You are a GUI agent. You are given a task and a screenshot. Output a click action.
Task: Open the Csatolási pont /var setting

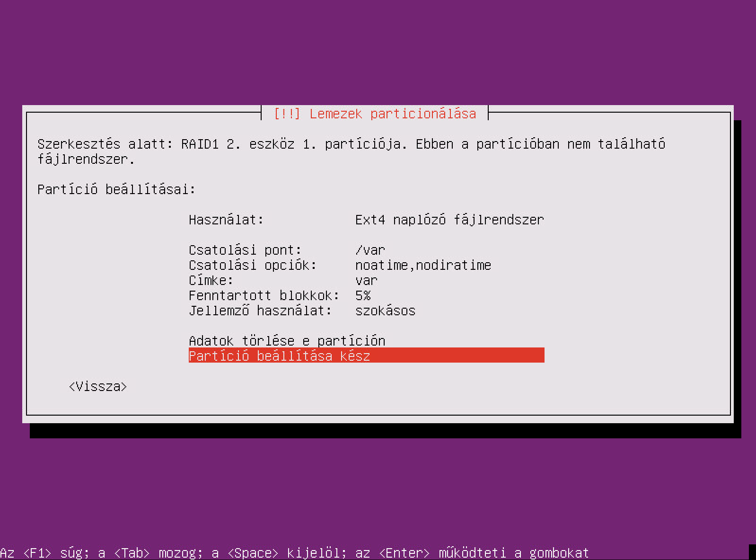(x=366, y=250)
